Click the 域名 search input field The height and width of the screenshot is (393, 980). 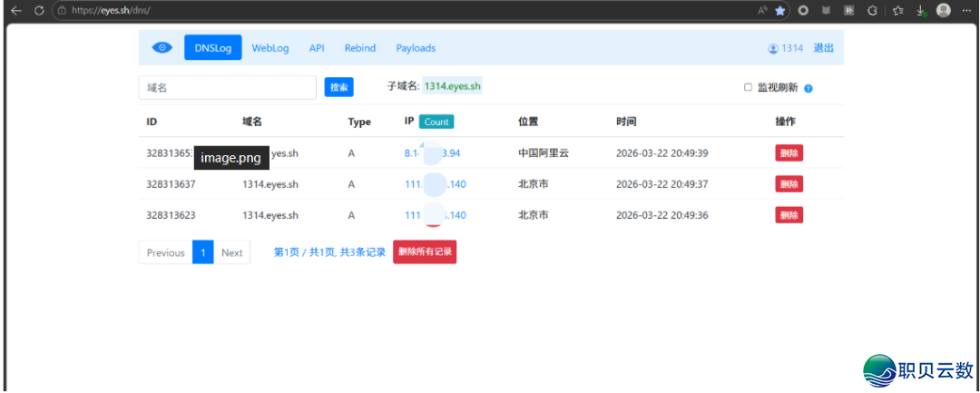[x=227, y=87]
